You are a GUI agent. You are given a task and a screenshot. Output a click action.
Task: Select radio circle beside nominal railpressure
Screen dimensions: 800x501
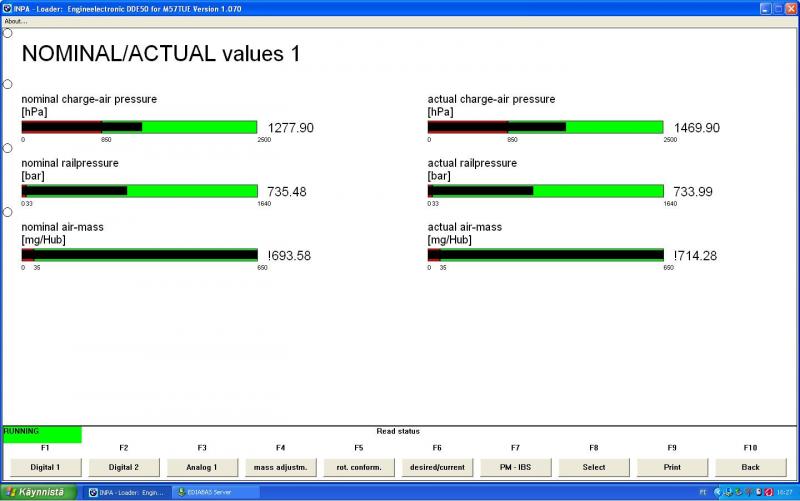8,148
